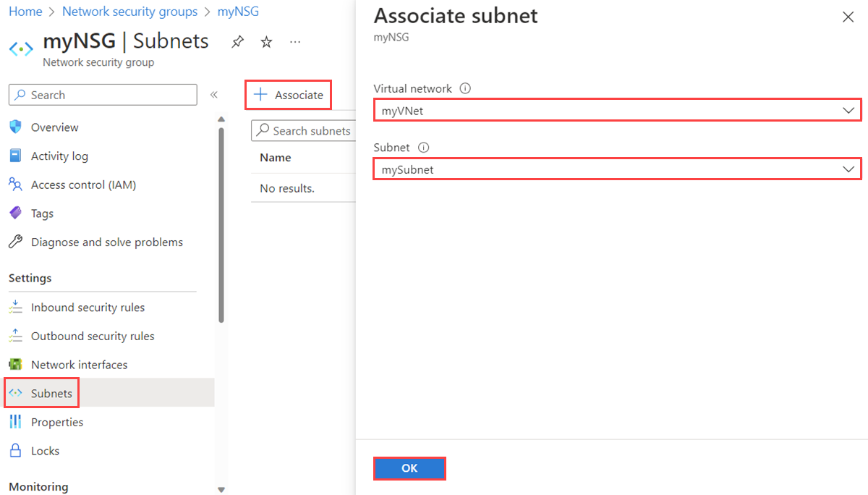Pin the myNSG page to the dashboard
This screenshot has height=495, width=868.
[237, 41]
